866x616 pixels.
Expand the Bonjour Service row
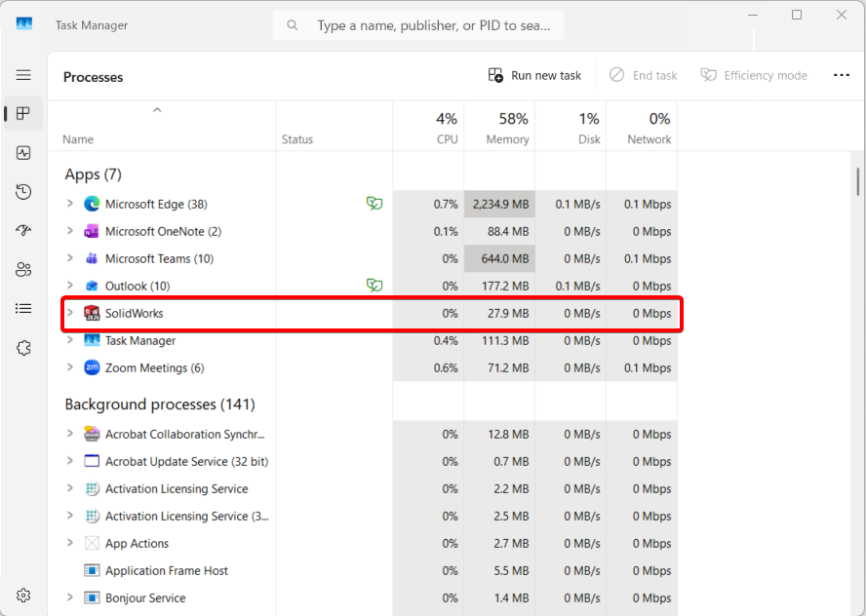(69, 597)
